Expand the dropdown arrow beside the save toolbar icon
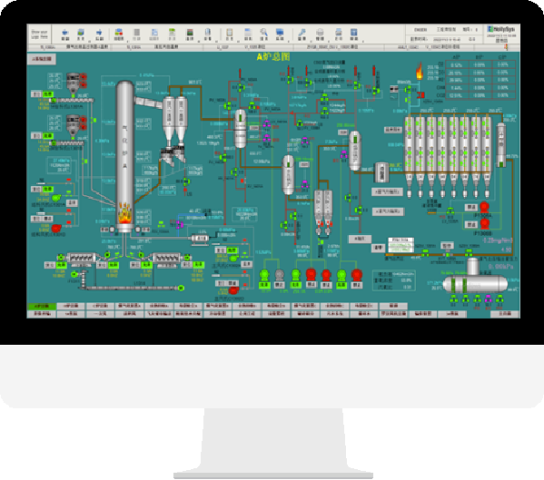 pyautogui.click(x=363, y=41)
